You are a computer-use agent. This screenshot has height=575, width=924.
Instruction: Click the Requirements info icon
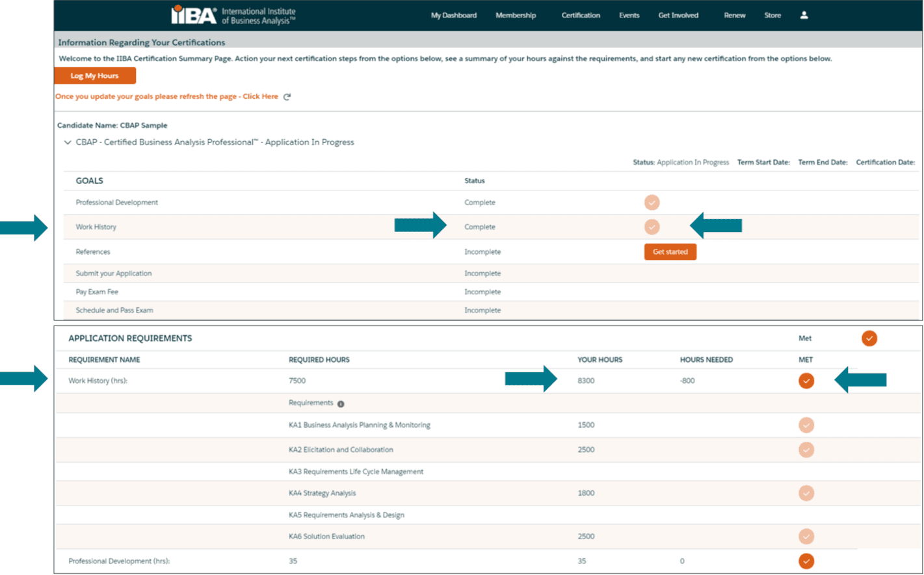[x=341, y=404]
